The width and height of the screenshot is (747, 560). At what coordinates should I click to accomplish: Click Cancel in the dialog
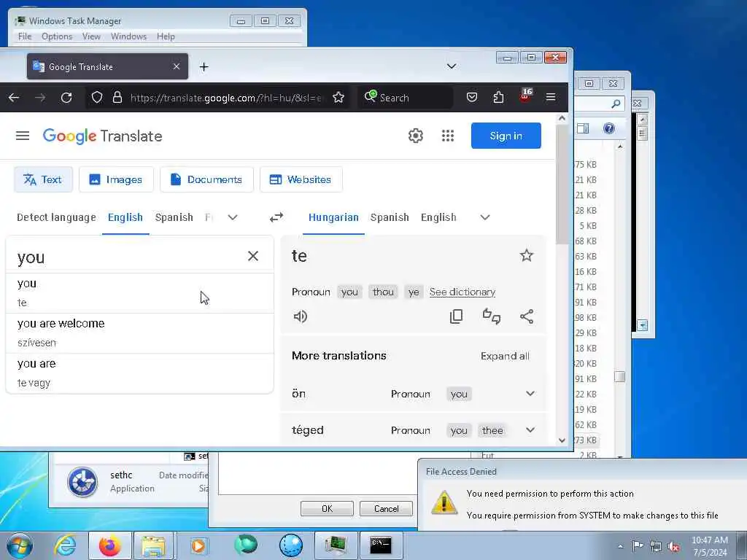pyautogui.click(x=386, y=508)
